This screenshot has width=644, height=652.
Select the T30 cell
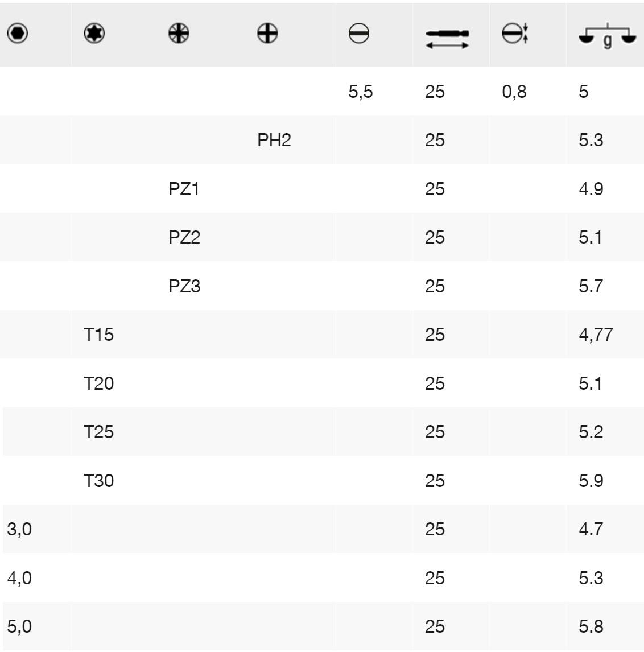tap(98, 481)
